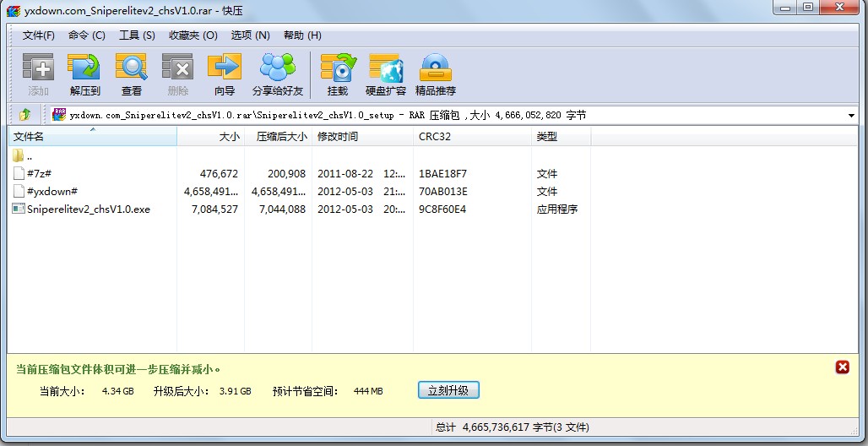Select the #7z# file name

point(40,173)
